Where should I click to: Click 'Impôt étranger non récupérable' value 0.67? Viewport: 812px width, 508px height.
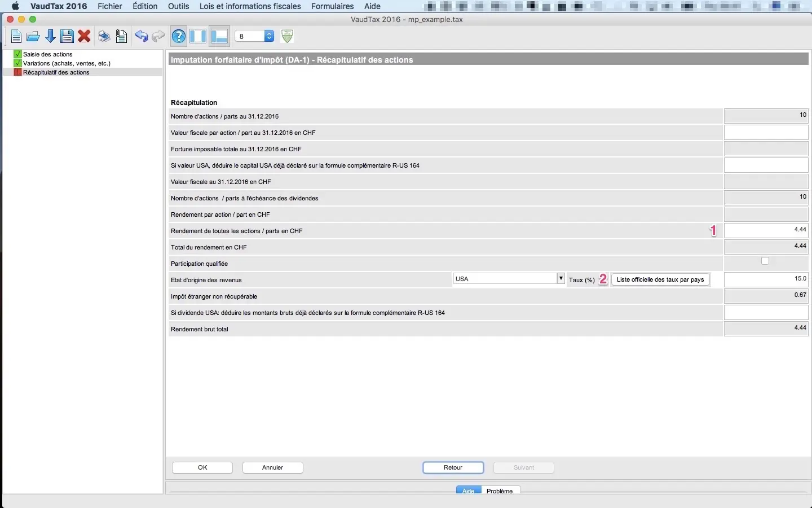click(x=766, y=296)
